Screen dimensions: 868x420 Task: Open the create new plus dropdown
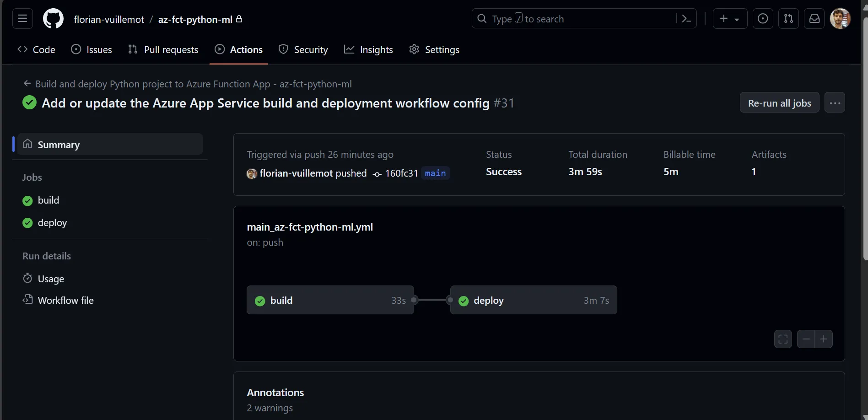(730, 19)
